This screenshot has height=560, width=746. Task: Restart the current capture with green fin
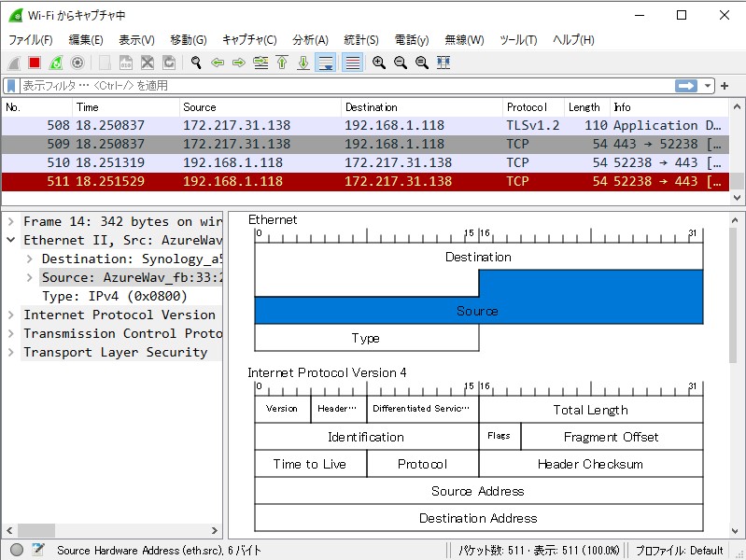click(56, 63)
